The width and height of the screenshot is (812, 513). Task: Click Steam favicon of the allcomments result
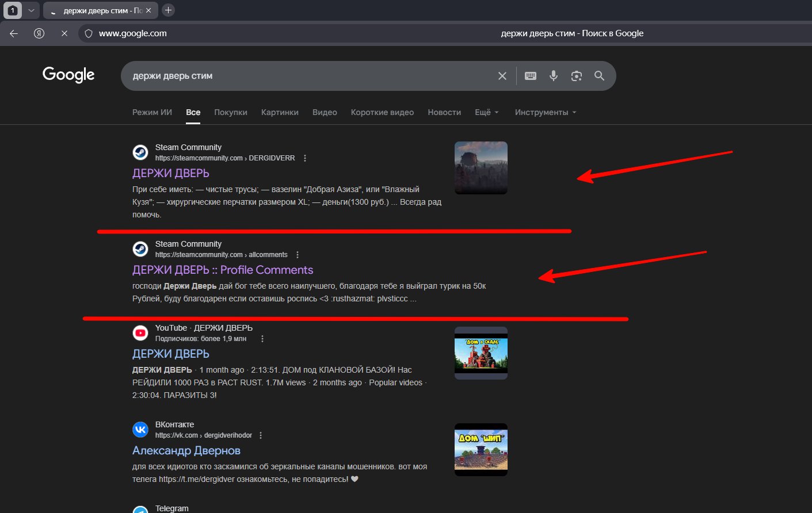(x=140, y=249)
